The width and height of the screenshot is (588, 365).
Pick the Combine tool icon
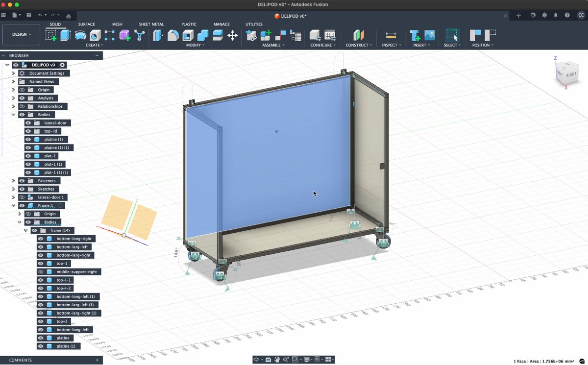[x=203, y=35]
